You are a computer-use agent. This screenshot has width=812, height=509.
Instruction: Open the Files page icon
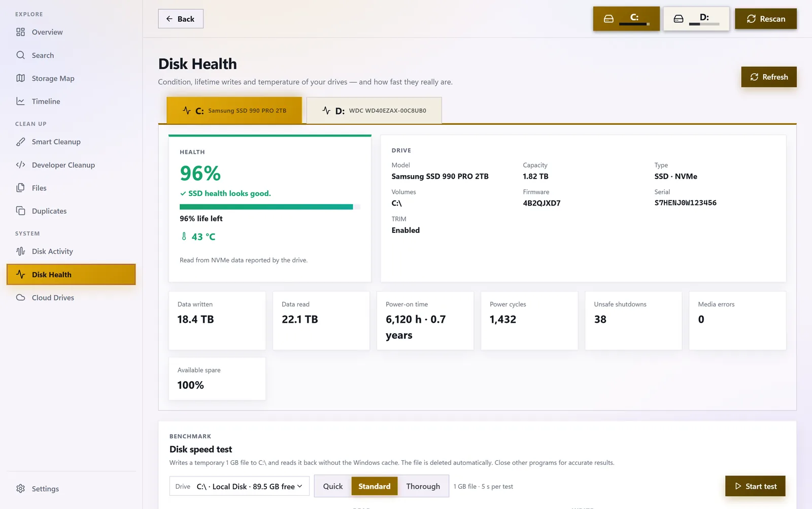coord(20,188)
